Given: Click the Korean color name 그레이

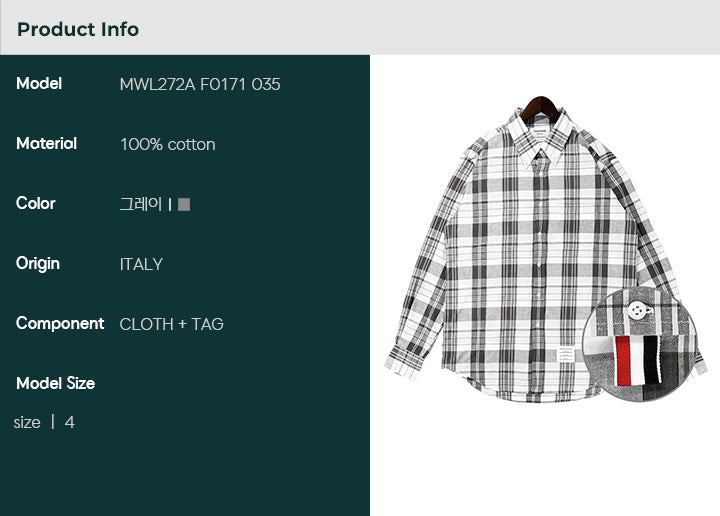Looking at the screenshot, I should coord(141,204).
